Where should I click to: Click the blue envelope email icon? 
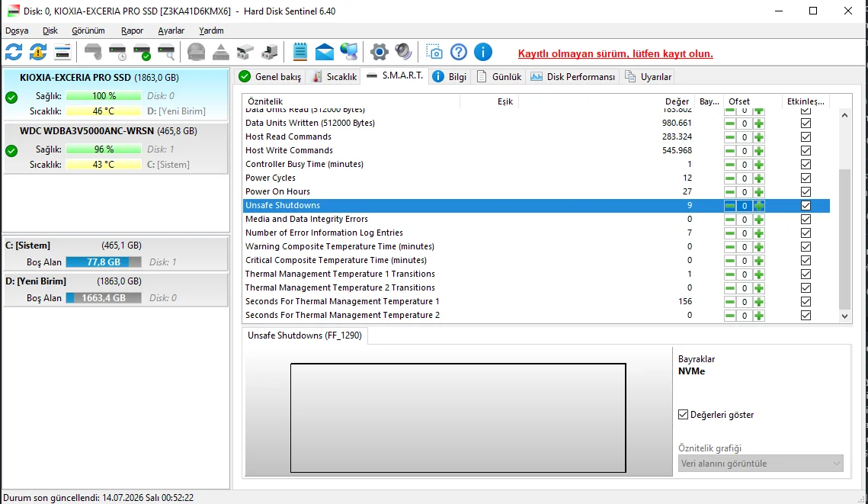coord(325,52)
